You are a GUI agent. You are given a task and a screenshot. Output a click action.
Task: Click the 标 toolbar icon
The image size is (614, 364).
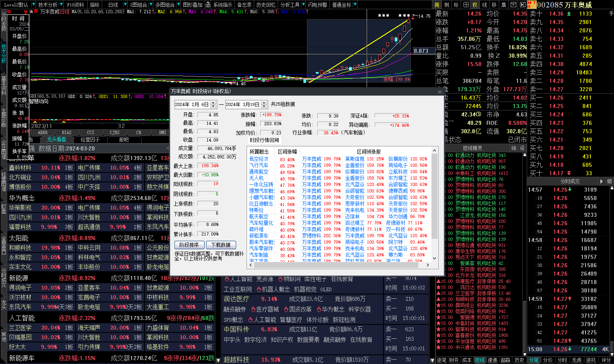click(x=456, y=5)
